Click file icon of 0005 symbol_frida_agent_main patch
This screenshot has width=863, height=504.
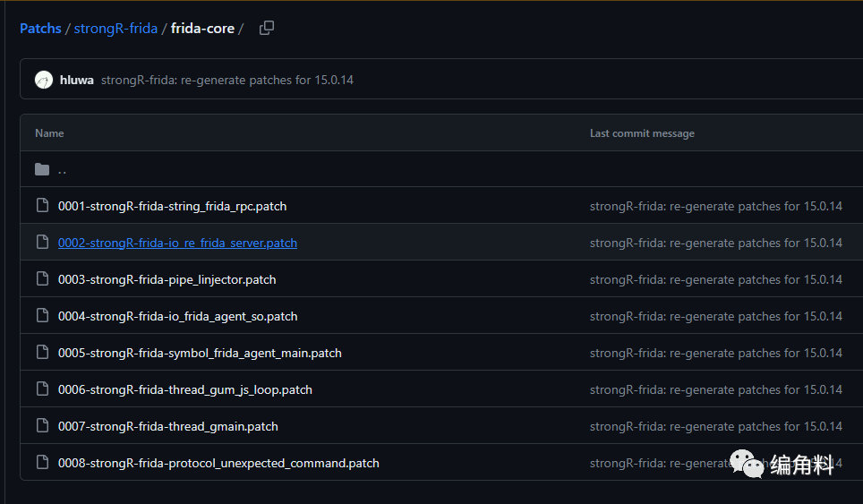[42, 352]
